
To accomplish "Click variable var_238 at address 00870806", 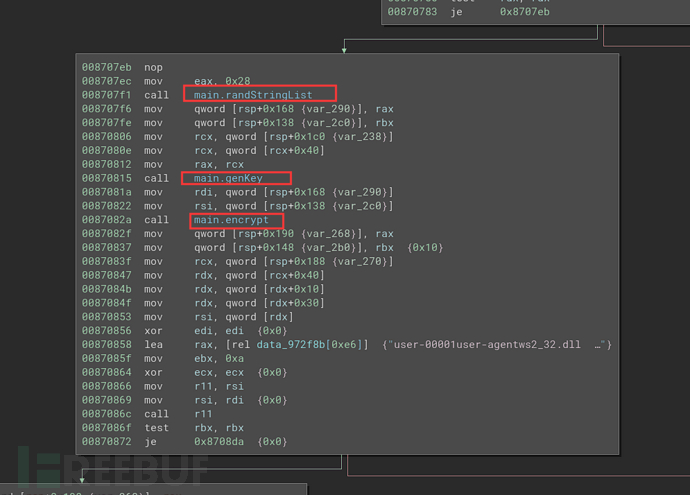I will (360, 137).
